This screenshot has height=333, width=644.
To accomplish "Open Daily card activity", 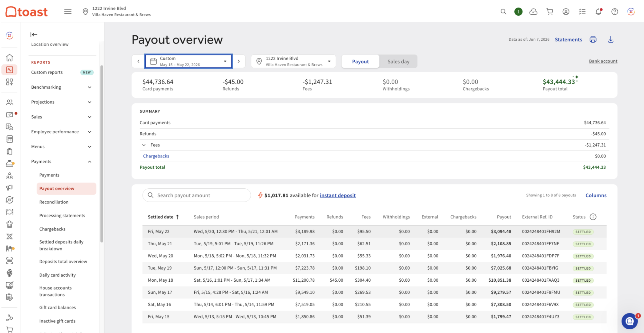I will [57, 275].
